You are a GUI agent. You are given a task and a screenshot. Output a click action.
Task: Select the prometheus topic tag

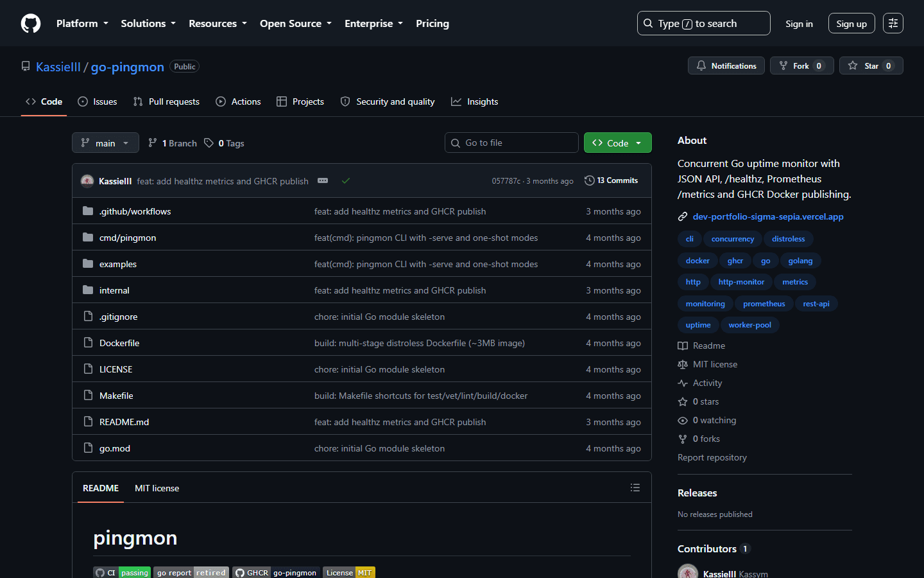764,304
